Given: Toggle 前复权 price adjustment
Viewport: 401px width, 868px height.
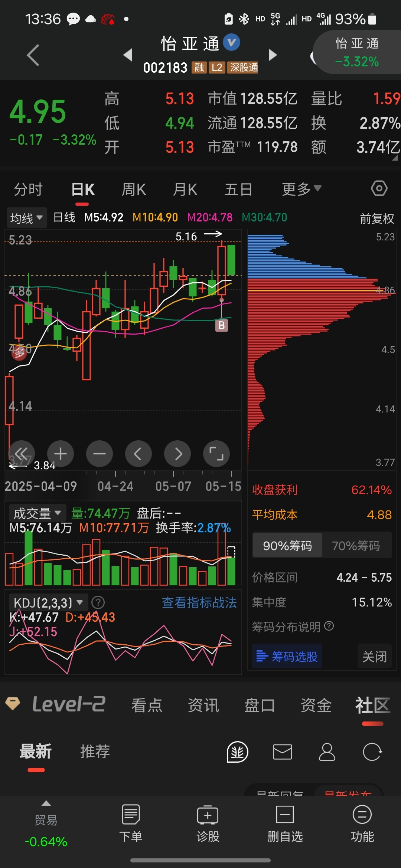Looking at the screenshot, I should click(x=377, y=218).
